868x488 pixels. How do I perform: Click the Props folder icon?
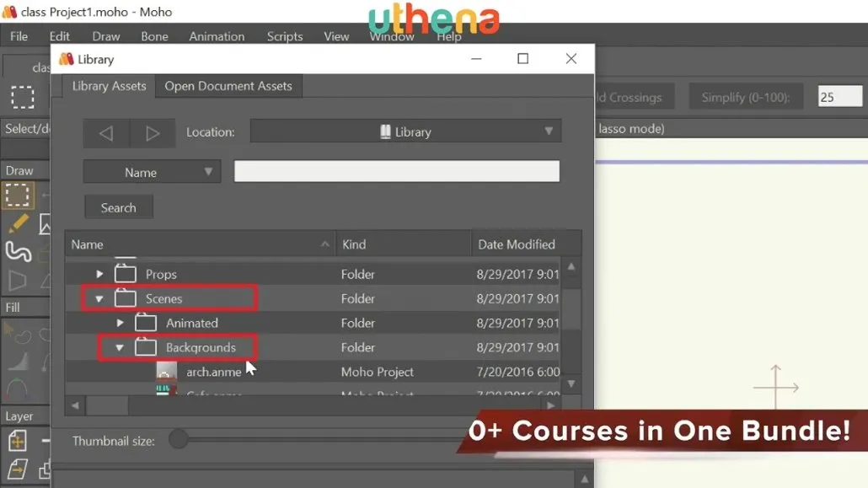point(125,274)
